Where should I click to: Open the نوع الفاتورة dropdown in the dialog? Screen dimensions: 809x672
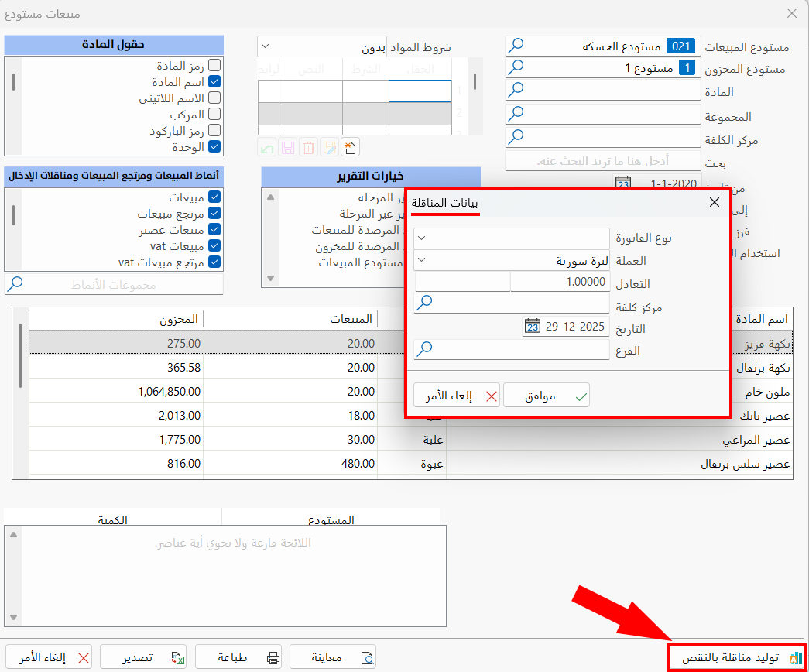click(422, 238)
